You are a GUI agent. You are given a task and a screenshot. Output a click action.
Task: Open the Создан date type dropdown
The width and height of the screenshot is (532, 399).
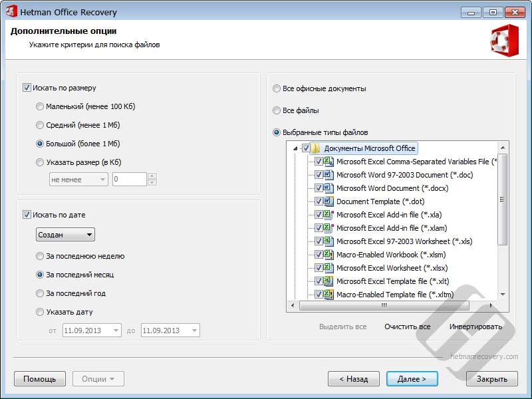(65, 235)
